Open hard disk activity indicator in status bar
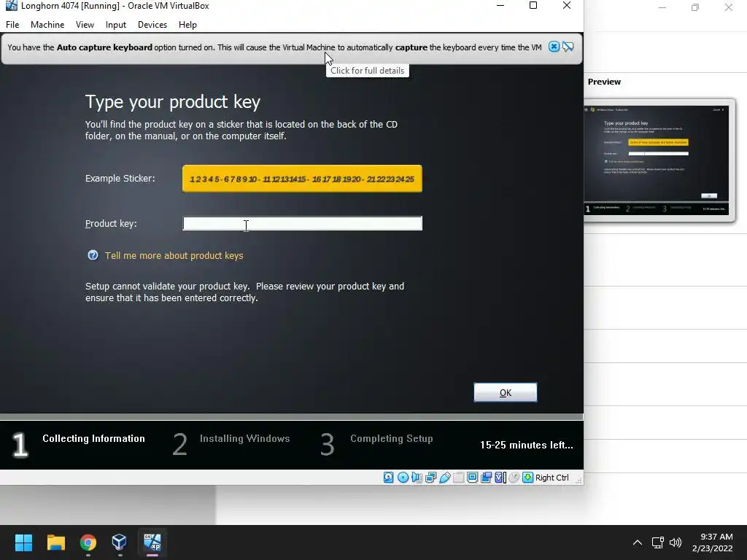Image resolution: width=747 pixels, height=560 pixels. (x=389, y=477)
